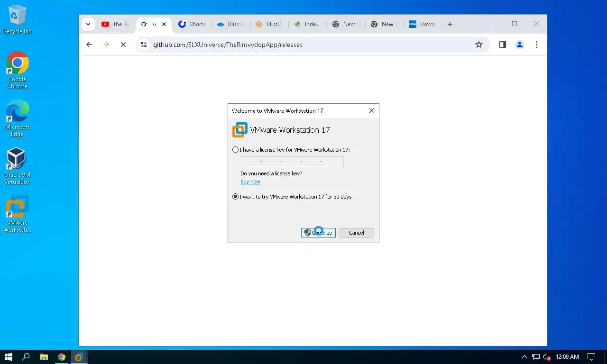607x364 pixels.
Task: Select the Microsoft Edge desktop shortcut
Action: coord(18,118)
